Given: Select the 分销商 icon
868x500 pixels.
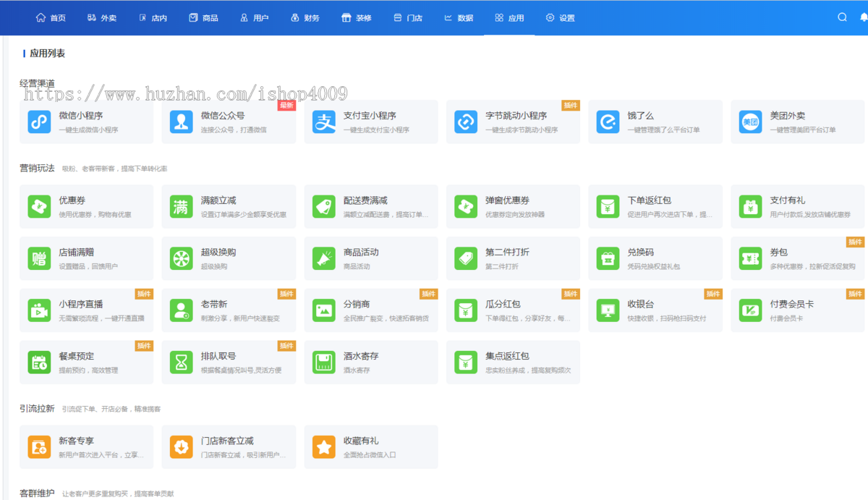Looking at the screenshot, I should [x=324, y=311].
